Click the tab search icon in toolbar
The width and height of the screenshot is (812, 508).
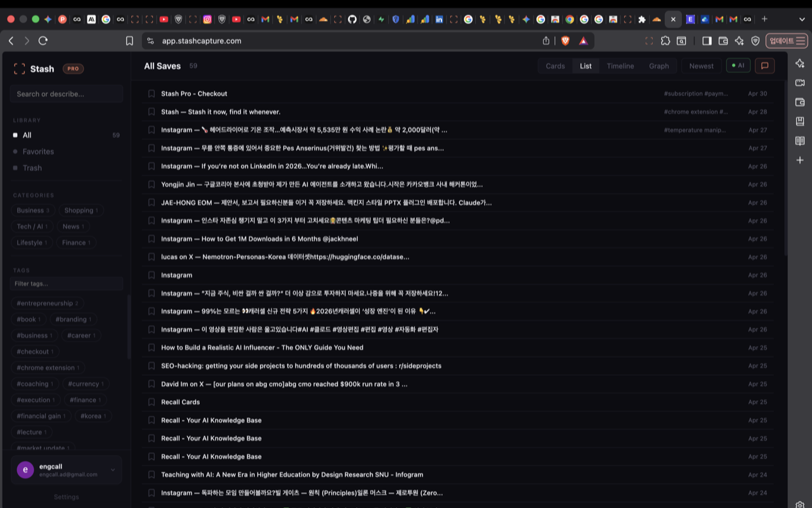(x=681, y=41)
